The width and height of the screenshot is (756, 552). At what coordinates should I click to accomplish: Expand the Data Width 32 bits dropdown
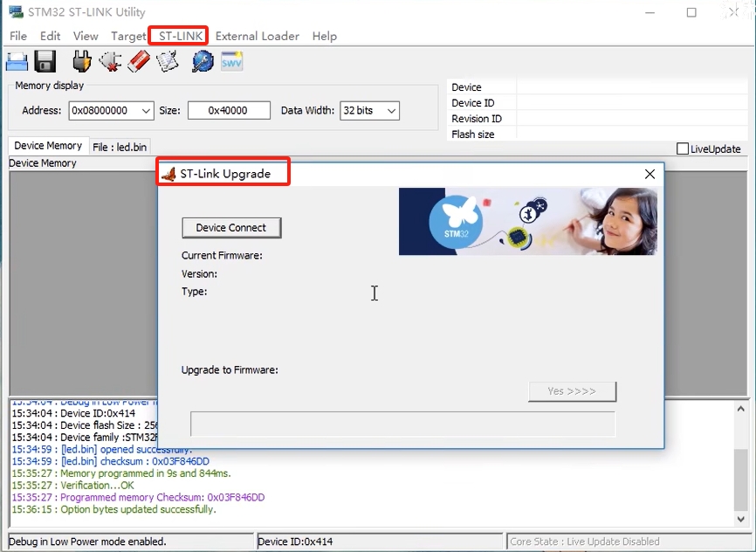coord(391,111)
